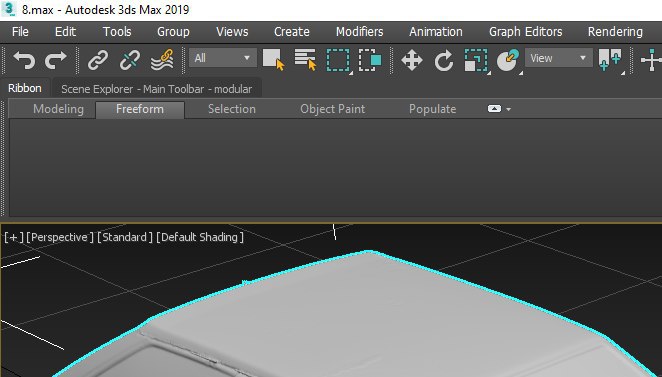The width and height of the screenshot is (662, 377).
Task: Activate the Select and Move tool
Action: (x=412, y=60)
